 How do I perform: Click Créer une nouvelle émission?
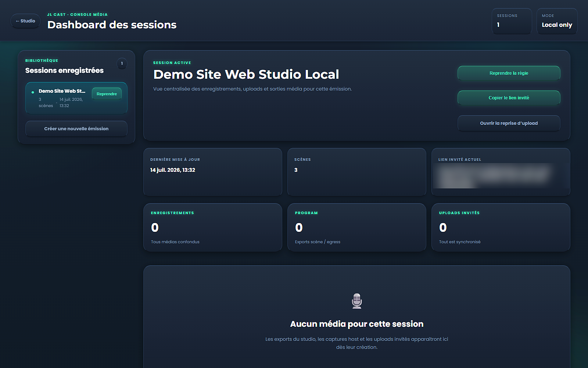click(x=76, y=129)
